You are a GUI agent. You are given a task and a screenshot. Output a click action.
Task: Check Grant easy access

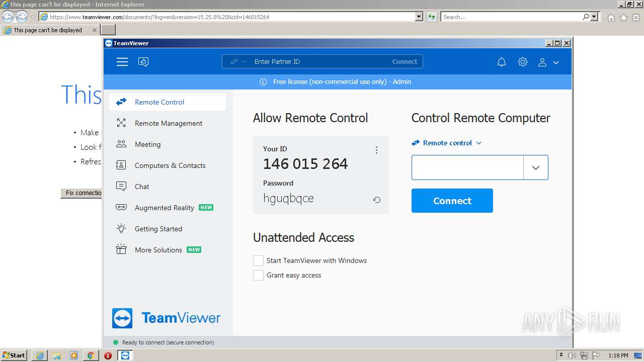coord(258,275)
